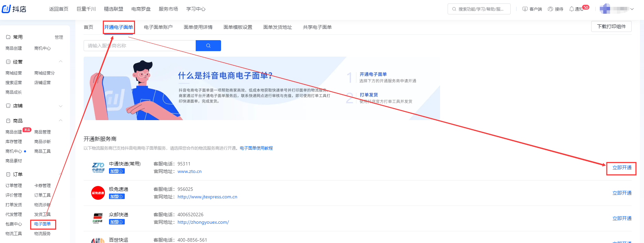This screenshot has width=644, height=243.
Task: Open 包裹中心 in the sidebar
Action: (14, 224)
